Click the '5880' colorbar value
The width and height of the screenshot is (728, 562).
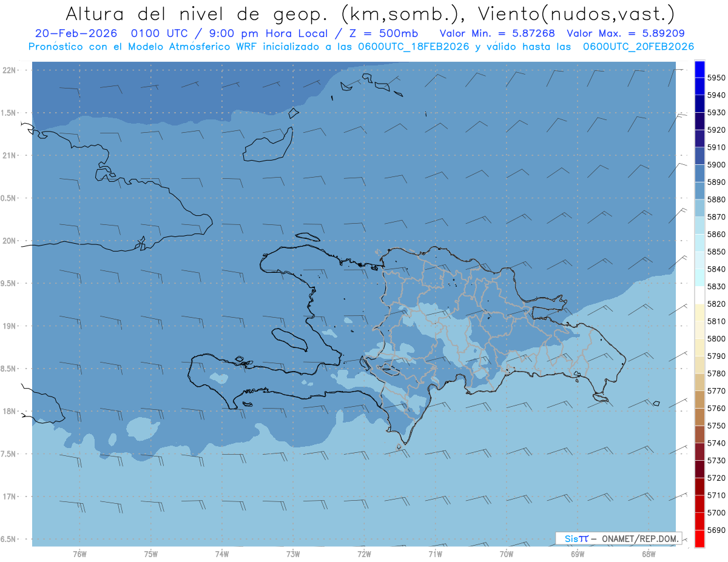716,199
